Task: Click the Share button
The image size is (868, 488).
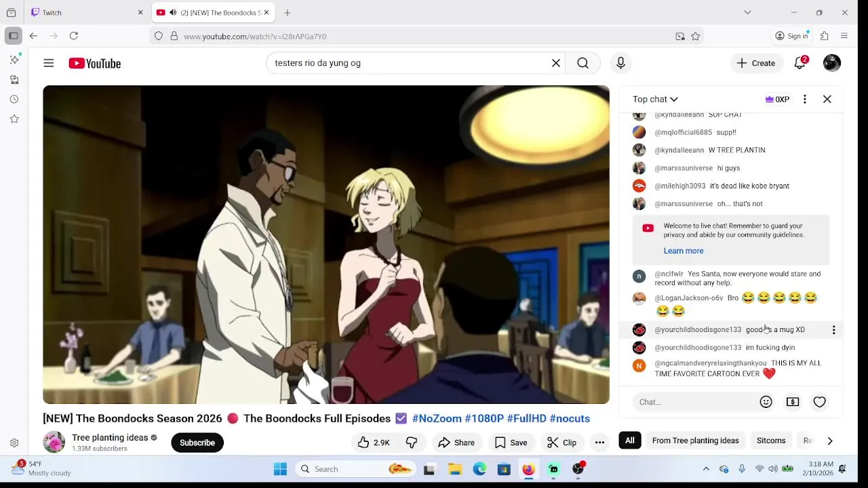Action: click(x=456, y=443)
